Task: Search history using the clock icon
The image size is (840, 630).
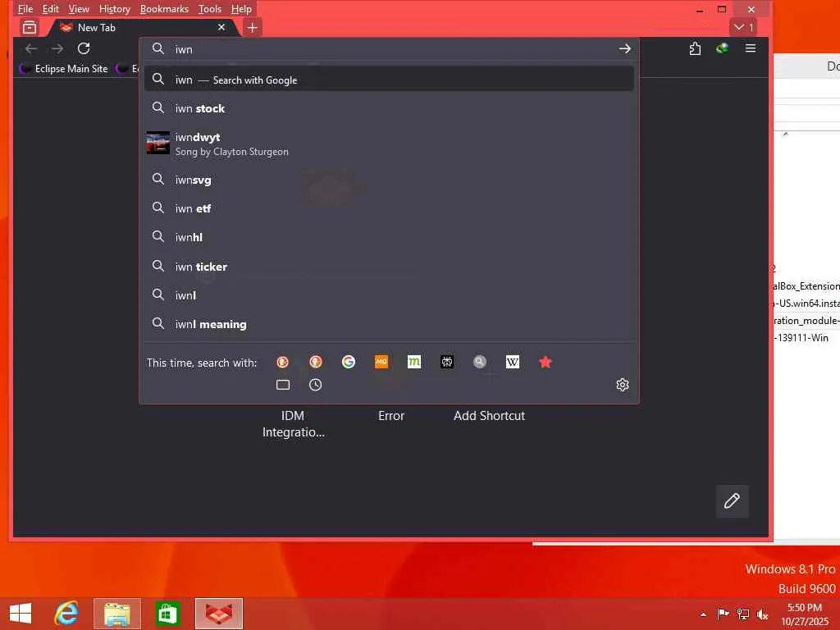Action: coord(316,385)
